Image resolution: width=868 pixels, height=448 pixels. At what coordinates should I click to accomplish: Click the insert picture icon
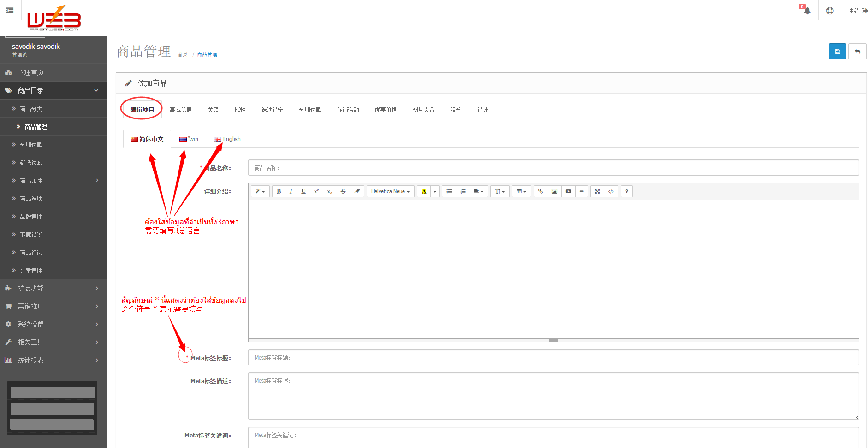pos(554,191)
